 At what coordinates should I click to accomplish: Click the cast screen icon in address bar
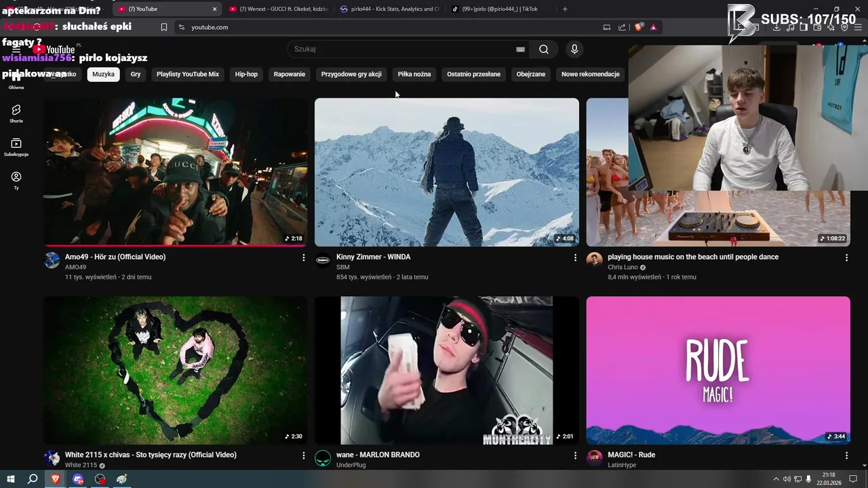[x=607, y=27]
